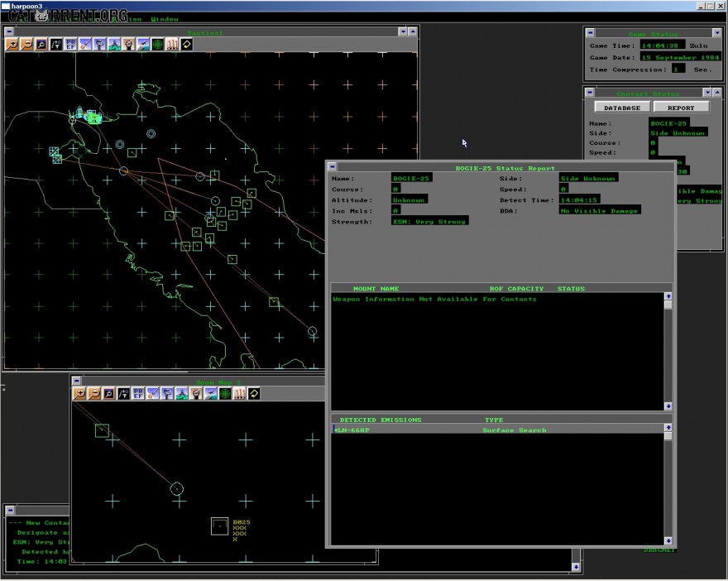
Task: Open Contact Status window system menu box
Action: (x=590, y=92)
